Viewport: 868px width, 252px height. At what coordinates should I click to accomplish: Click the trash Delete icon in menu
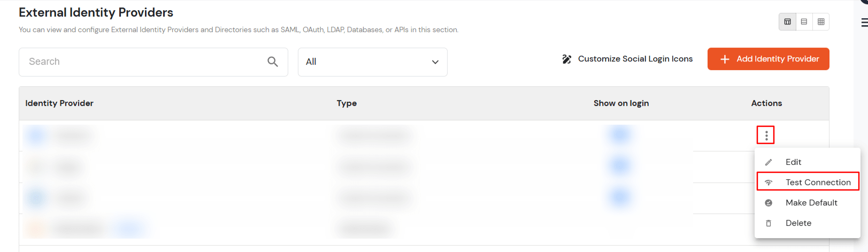coord(769,223)
